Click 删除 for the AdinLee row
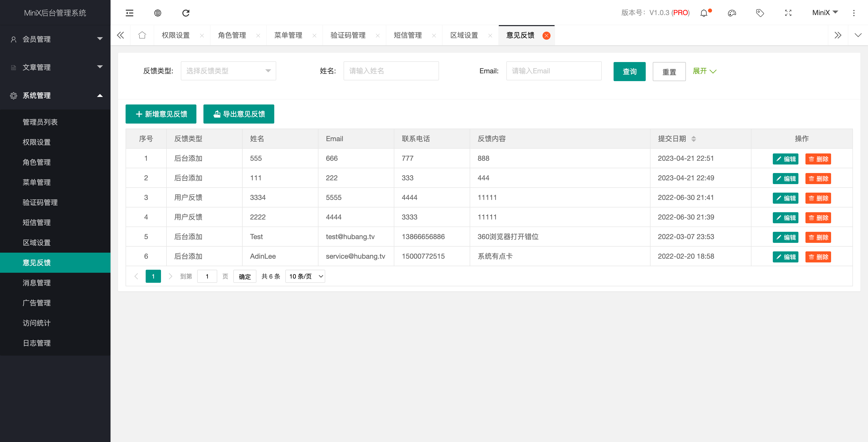Screen dimensions: 868x442 818,257
